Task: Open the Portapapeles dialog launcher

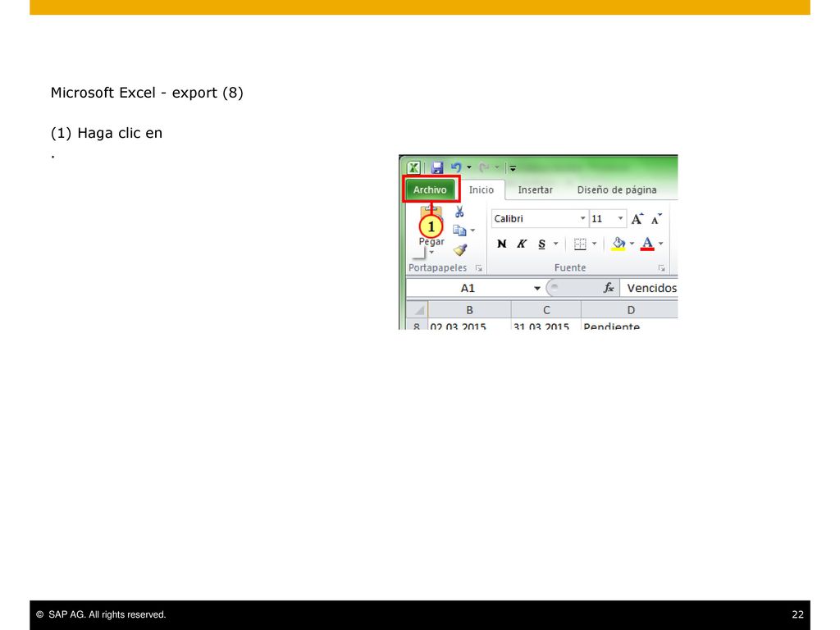Action: pos(478,268)
